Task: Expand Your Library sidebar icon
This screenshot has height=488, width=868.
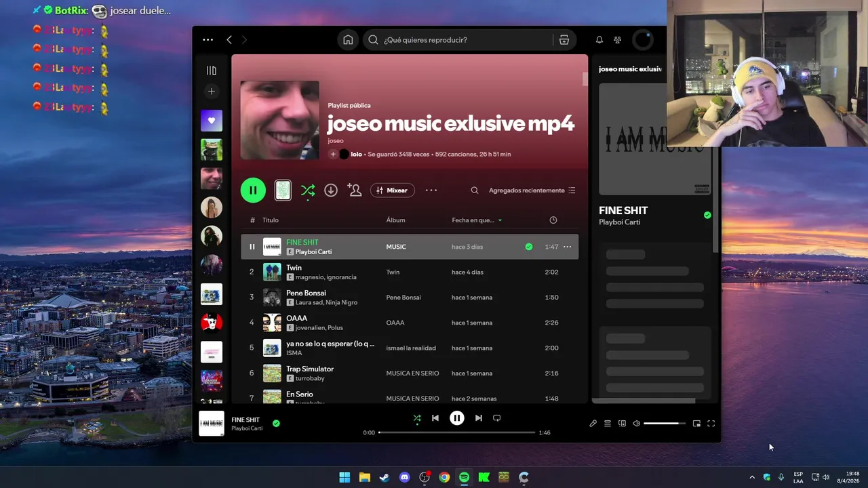Action: pos(212,70)
